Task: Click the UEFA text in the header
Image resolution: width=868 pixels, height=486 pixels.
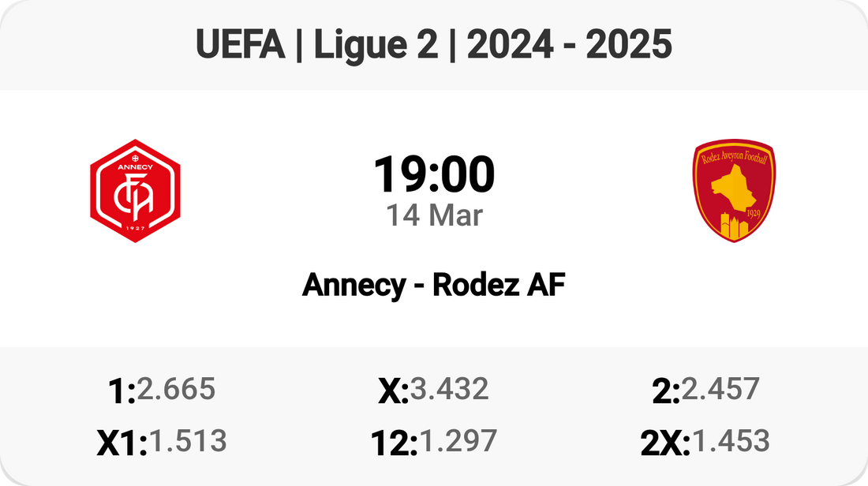Action: (x=240, y=46)
